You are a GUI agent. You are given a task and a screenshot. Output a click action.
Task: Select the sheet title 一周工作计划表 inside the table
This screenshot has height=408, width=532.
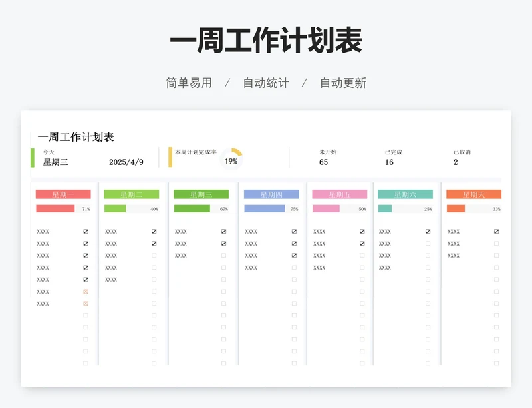(x=76, y=137)
